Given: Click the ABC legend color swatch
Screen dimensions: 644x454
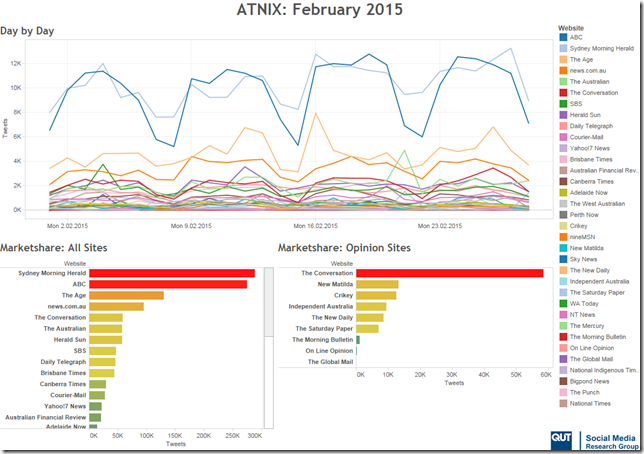Looking at the screenshot, I should click(x=563, y=37).
